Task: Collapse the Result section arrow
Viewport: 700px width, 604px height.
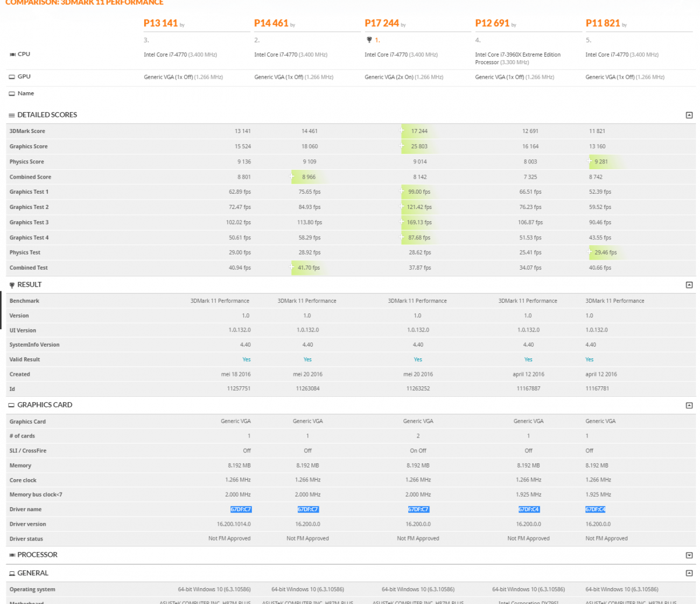Action: pos(689,285)
